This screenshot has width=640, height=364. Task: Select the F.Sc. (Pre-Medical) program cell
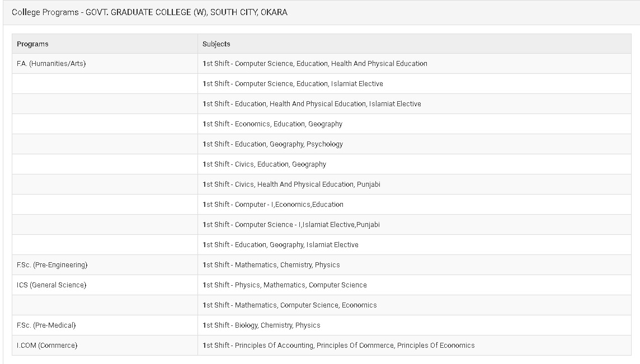coord(105,325)
